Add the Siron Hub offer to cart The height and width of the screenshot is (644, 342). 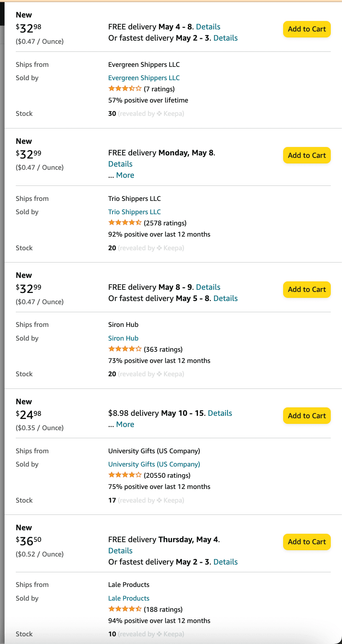(307, 289)
